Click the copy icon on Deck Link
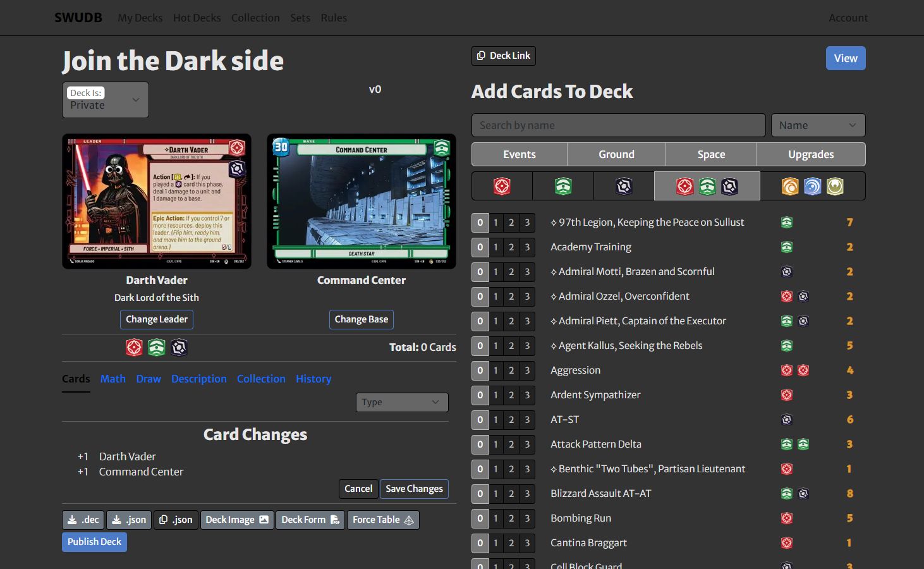Screen dimensions: 924x569 481,56
